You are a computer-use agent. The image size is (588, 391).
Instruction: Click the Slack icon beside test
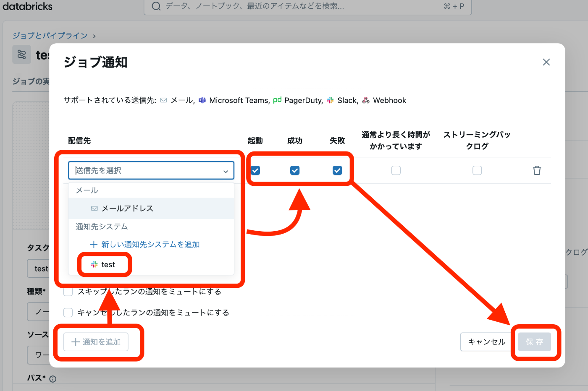point(94,264)
